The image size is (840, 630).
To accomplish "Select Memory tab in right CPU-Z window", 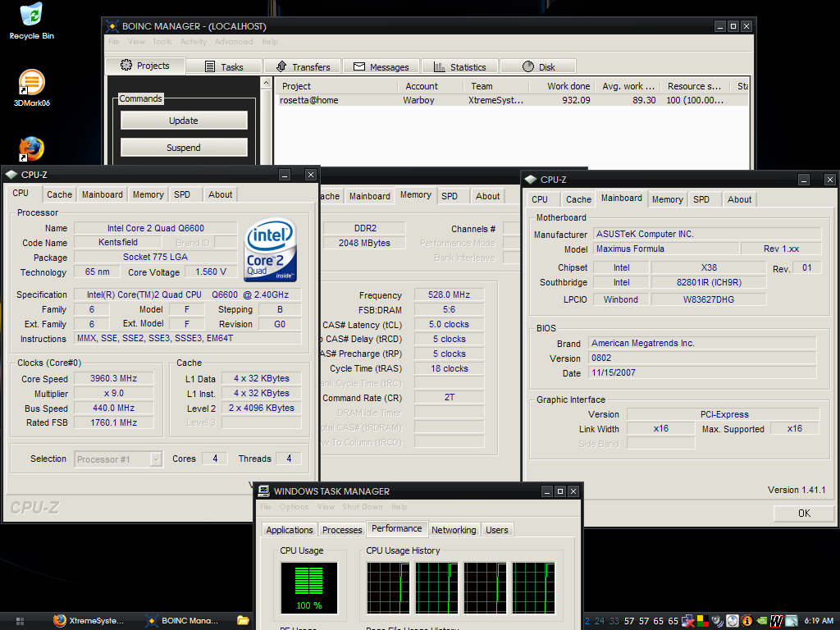I will coord(668,199).
